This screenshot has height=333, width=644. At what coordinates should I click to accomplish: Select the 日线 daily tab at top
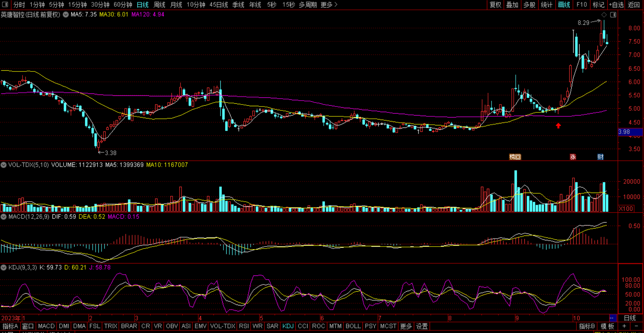143,5
